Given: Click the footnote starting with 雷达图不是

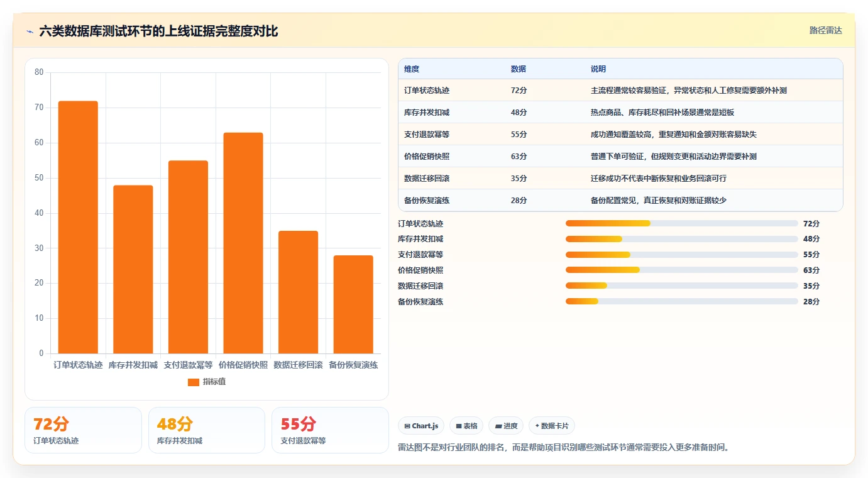Looking at the screenshot, I should coord(564,448).
